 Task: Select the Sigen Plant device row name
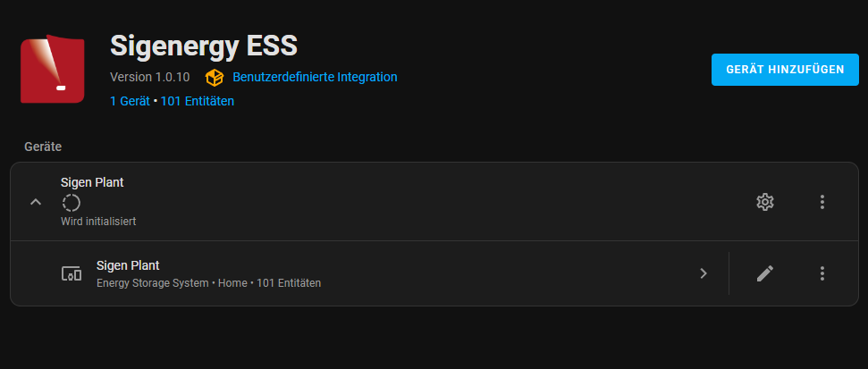(x=128, y=265)
